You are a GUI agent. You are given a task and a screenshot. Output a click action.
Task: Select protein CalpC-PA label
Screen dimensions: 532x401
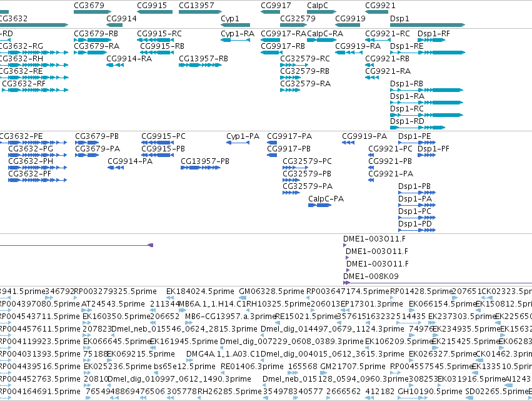pyautogui.click(x=326, y=199)
